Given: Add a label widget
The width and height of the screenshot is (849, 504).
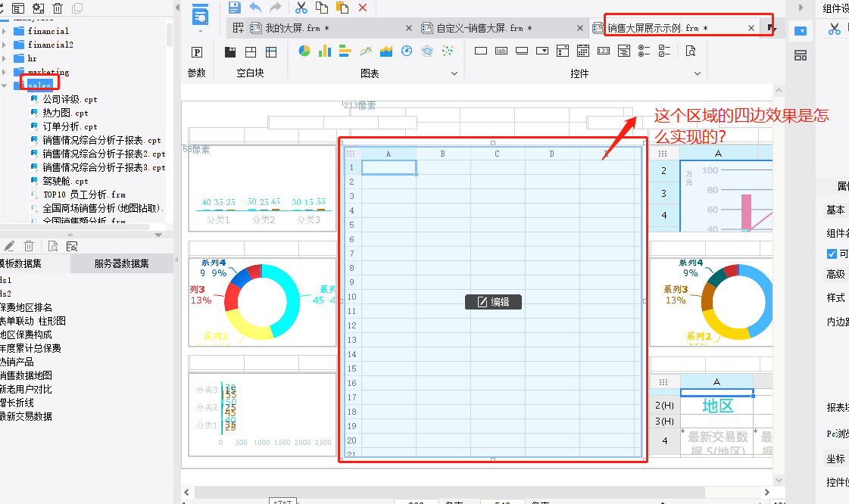Looking at the screenshot, I should click(x=501, y=51).
